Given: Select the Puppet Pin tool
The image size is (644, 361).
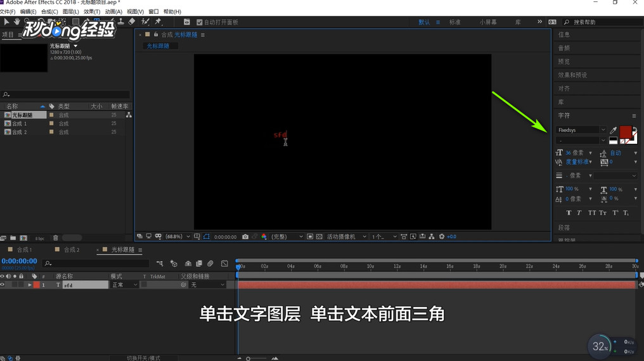Looking at the screenshot, I should click(158, 22).
